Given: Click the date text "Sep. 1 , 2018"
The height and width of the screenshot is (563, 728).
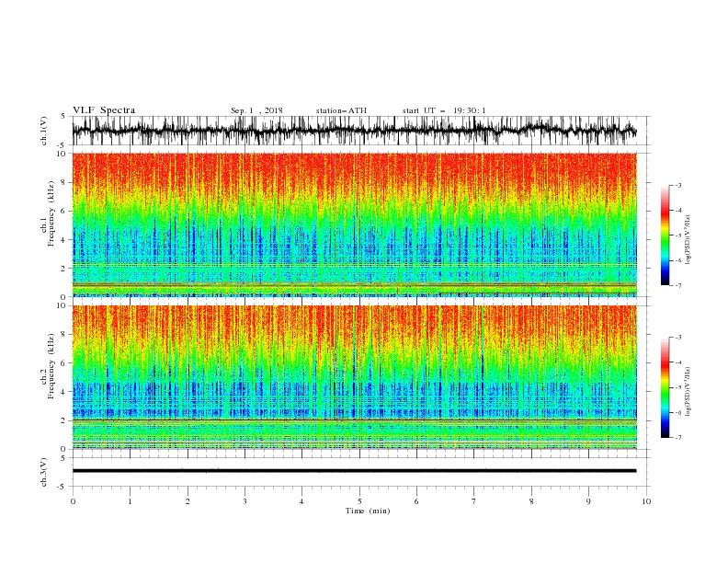Looking at the screenshot, I should click(x=256, y=110).
